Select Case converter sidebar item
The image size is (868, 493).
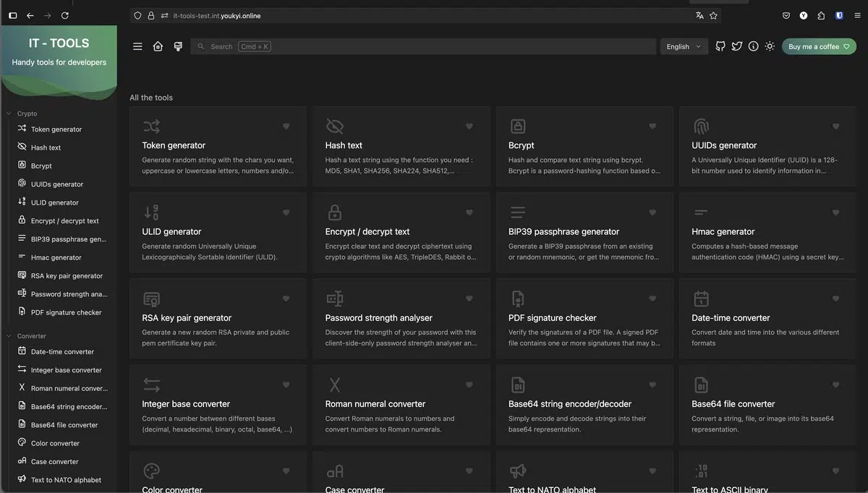click(x=54, y=462)
